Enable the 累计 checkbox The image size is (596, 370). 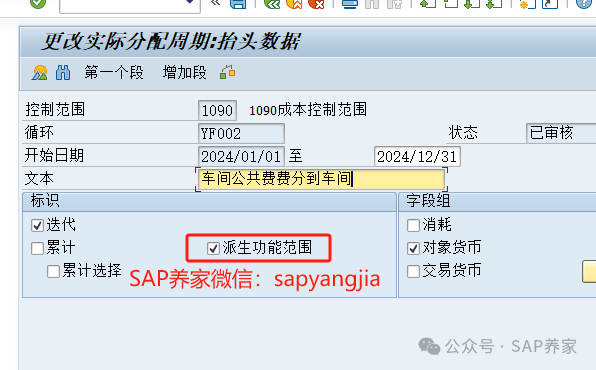click(37, 248)
